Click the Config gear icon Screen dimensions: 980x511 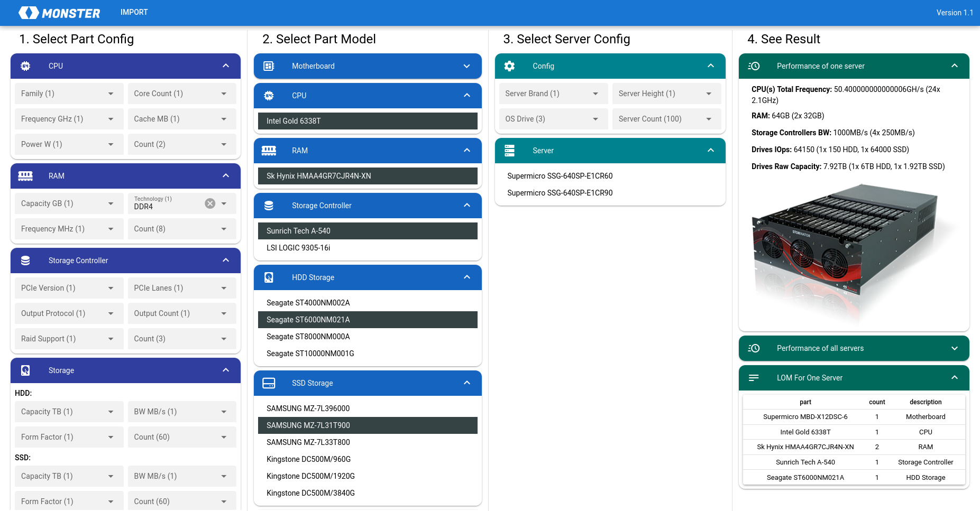click(x=509, y=66)
